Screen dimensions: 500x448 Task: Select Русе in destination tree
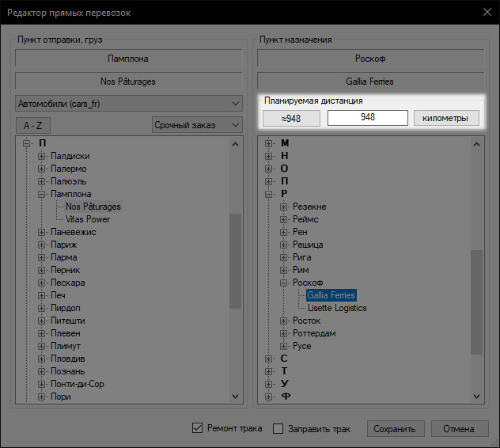click(x=301, y=346)
